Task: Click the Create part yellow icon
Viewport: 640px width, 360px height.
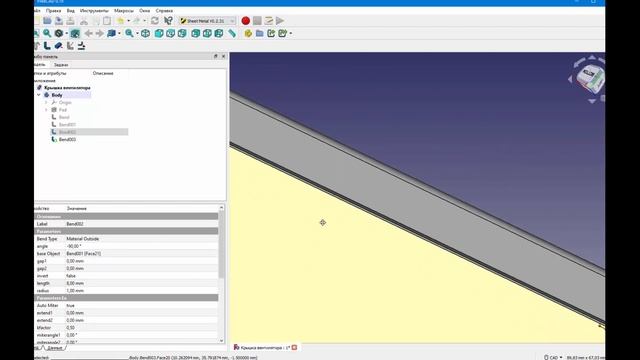Action: tap(248, 33)
